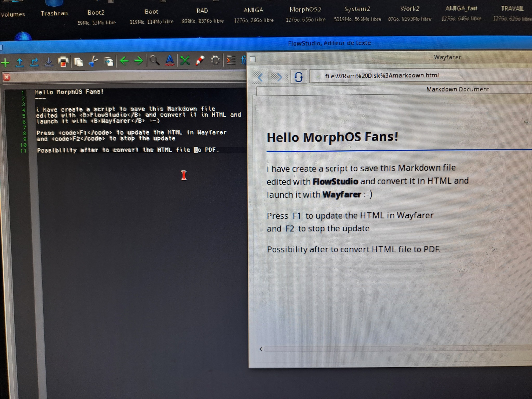Click the blue letter A spellcheck icon

[x=170, y=60]
